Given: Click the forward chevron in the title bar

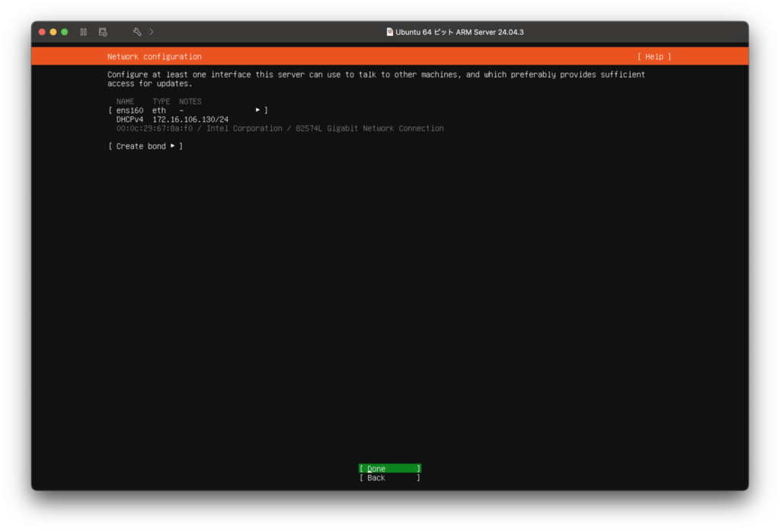Looking at the screenshot, I should (152, 32).
